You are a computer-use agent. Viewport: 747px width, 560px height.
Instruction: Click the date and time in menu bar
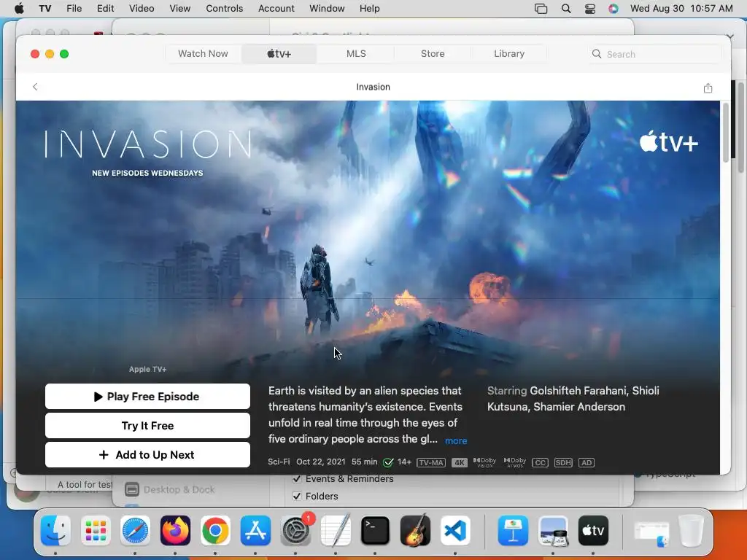pos(681,9)
